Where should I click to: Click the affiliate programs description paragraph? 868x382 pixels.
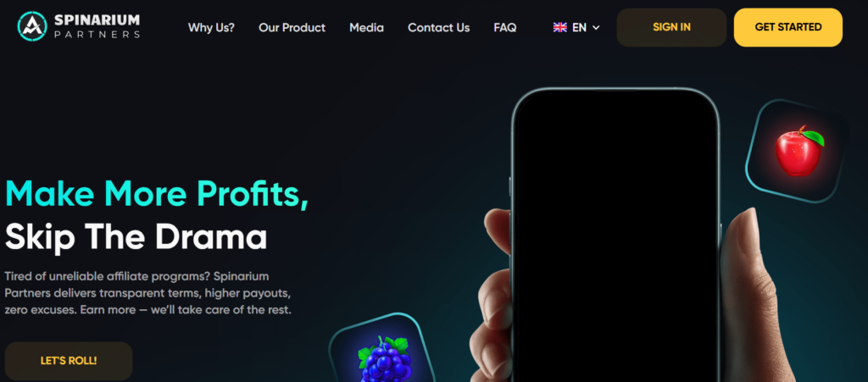point(147,293)
